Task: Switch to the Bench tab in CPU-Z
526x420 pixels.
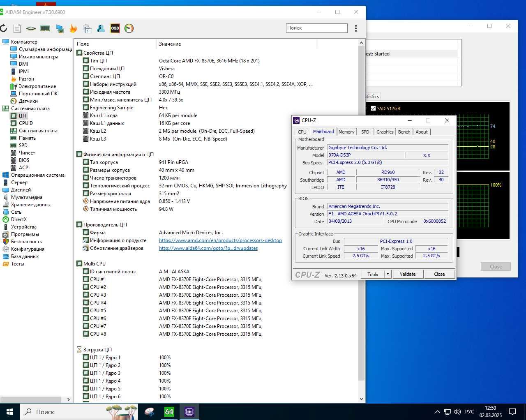Action: 404,132
